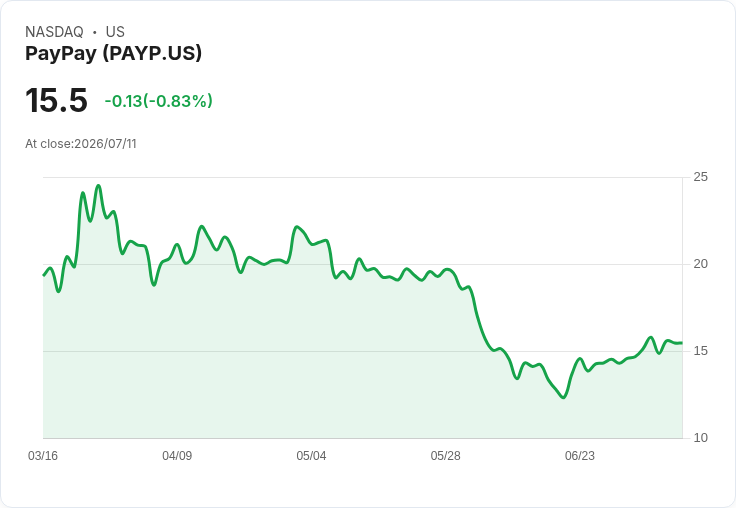Click the current price 15.5
Screen dimensions: 736x508
(56, 100)
